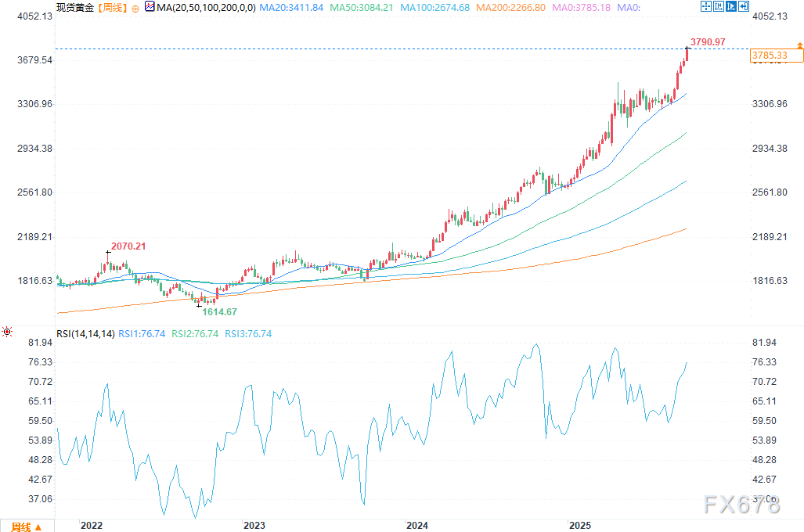Open the RSI(14,14,14) indicator label
This screenshot has width=804, height=532.
85,333
